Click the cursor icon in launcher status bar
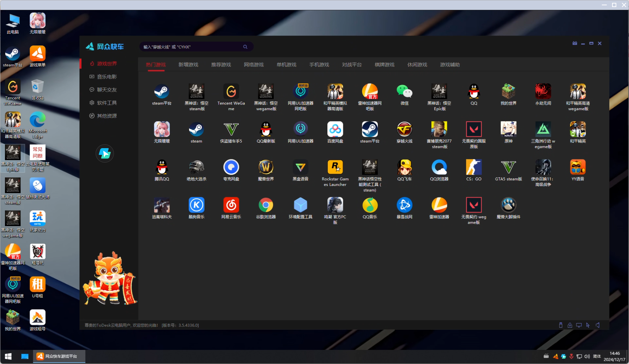 coord(588,325)
